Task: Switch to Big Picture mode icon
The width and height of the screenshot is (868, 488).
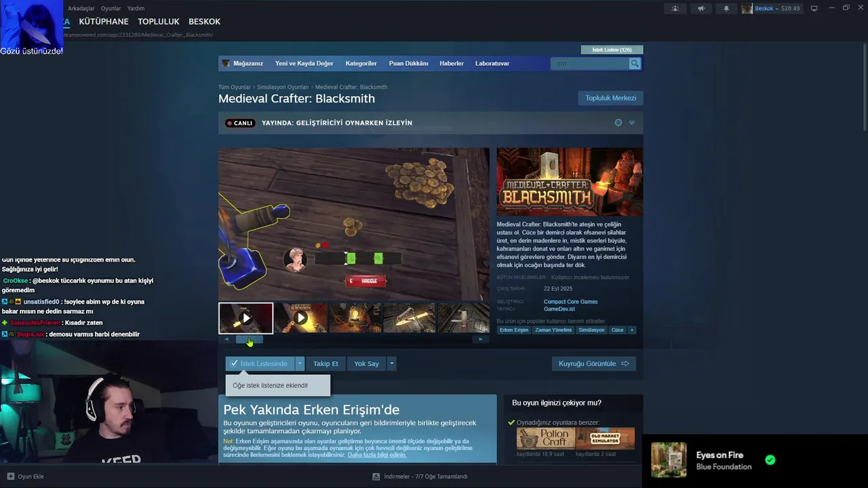Action: [814, 8]
